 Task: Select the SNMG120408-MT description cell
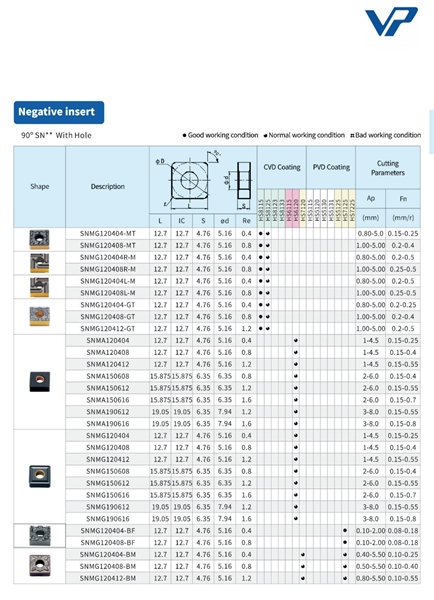pyautogui.click(x=108, y=245)
